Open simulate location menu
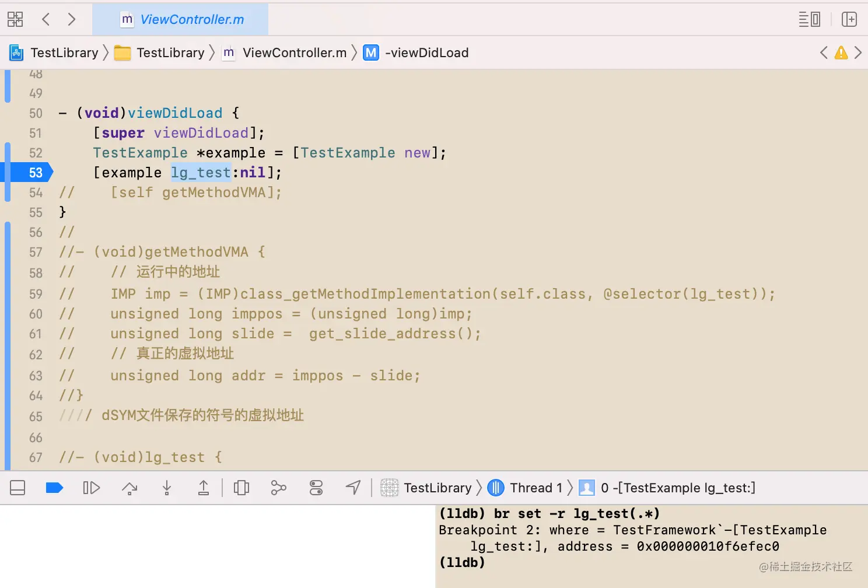The width and height of the screenshot is (868, 588). [353, 488]
